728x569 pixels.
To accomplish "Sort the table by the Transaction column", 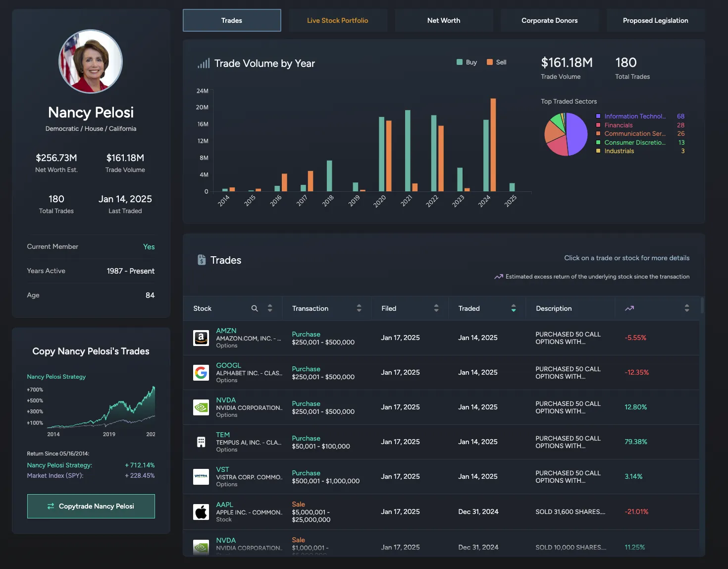I will click(359, 308).
